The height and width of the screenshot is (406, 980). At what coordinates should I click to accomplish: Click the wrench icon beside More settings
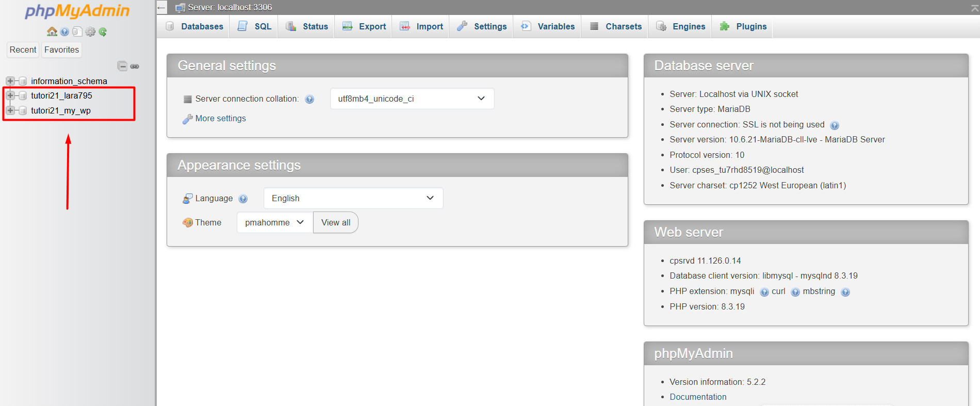pos(188,119)
